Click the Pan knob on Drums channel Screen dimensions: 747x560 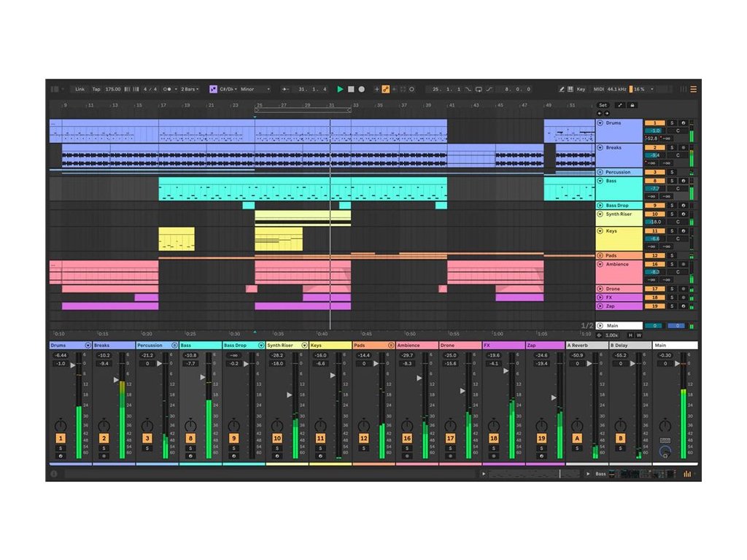(61, 425)
